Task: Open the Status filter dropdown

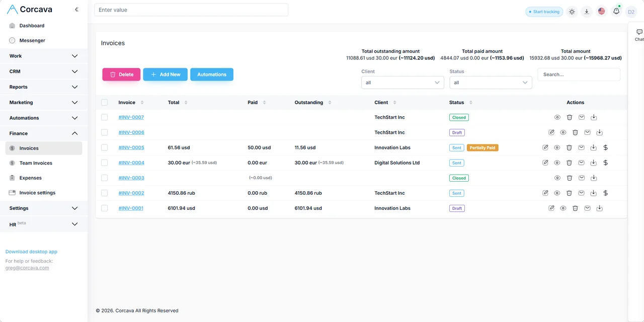Action: point(491,83)
